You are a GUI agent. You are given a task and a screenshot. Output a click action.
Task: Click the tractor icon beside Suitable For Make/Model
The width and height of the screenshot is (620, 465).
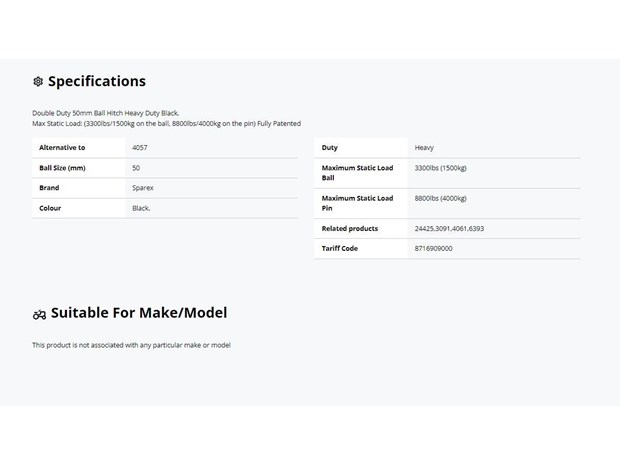coord(39,315)
